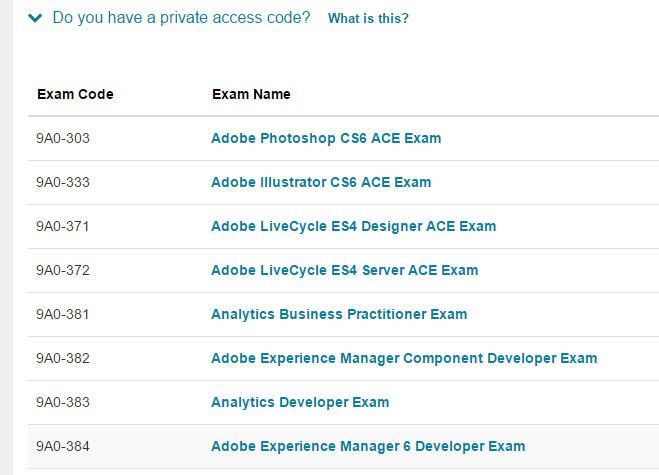This screenshot has height=475, width=659.
Task: Open Adobe Illustrator CS6 ACE Exam link
Action: tap(321, 182)
